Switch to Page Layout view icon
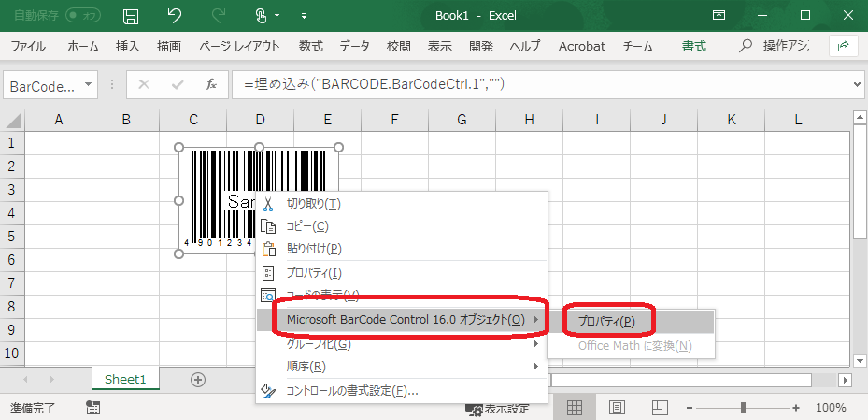This screenshot has width=868, height=420. coord(618,409)
